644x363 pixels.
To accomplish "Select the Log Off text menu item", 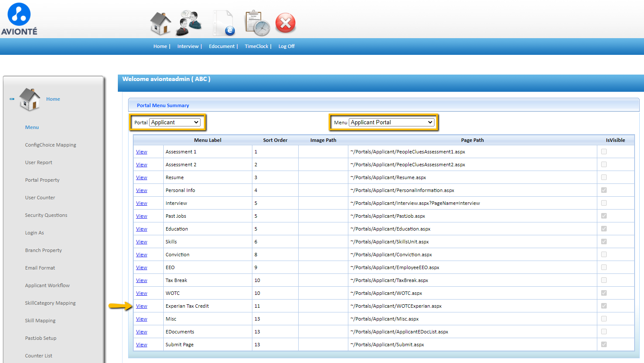I will tap(287, 46).
